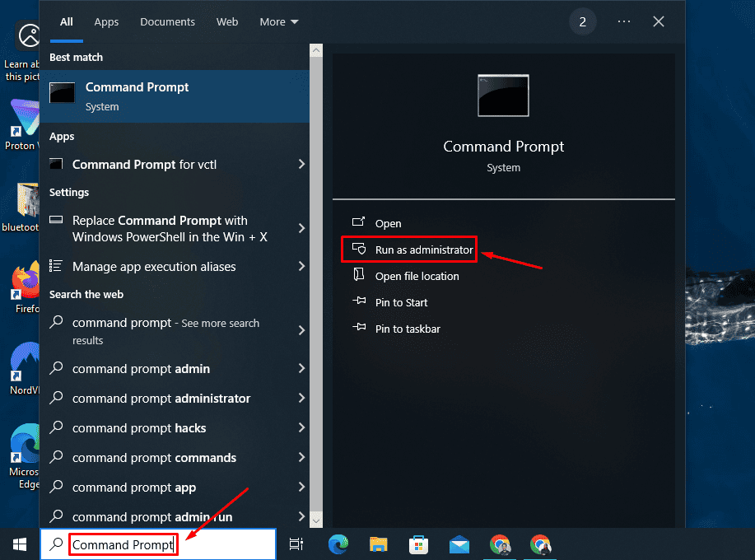Screen dimensions: 755x560
Task: Switch to the Web tab
Action: (x=227, y=21)
